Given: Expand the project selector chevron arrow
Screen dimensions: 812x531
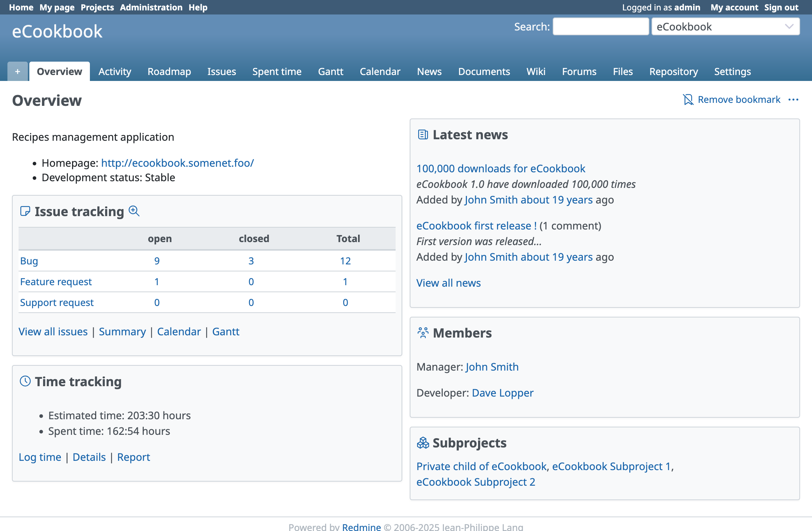Looking at the screenshot, I should 789,27.
